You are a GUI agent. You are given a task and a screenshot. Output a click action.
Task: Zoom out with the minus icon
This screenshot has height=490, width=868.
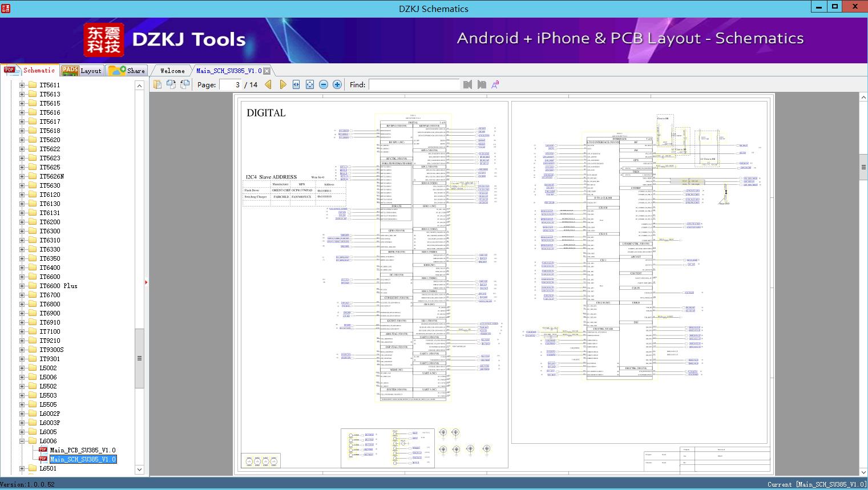click(324, 84)
